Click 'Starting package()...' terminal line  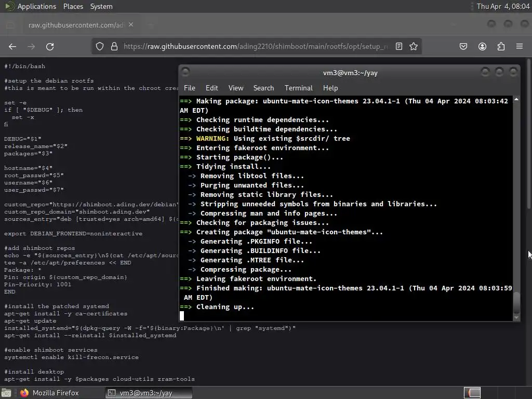point(240,157)
